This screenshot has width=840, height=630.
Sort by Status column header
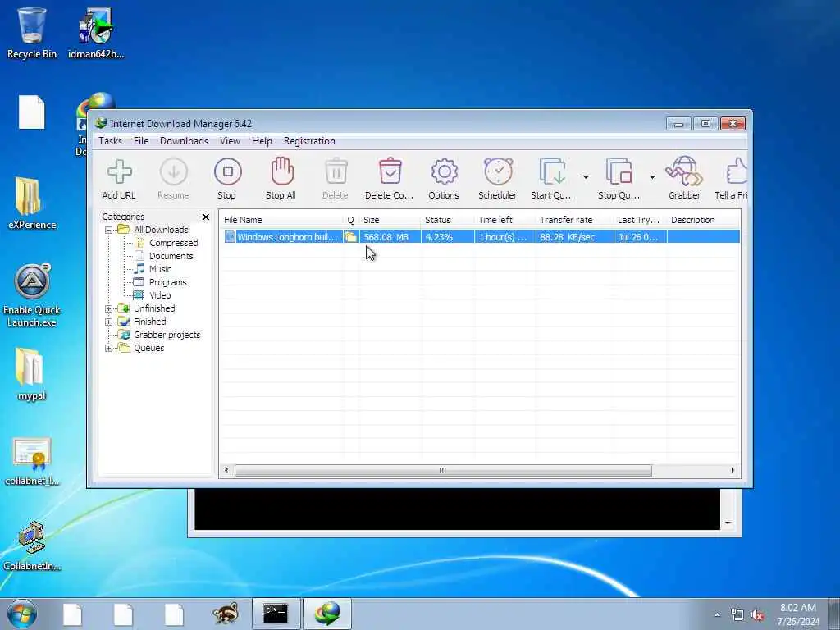coord(447,220)
